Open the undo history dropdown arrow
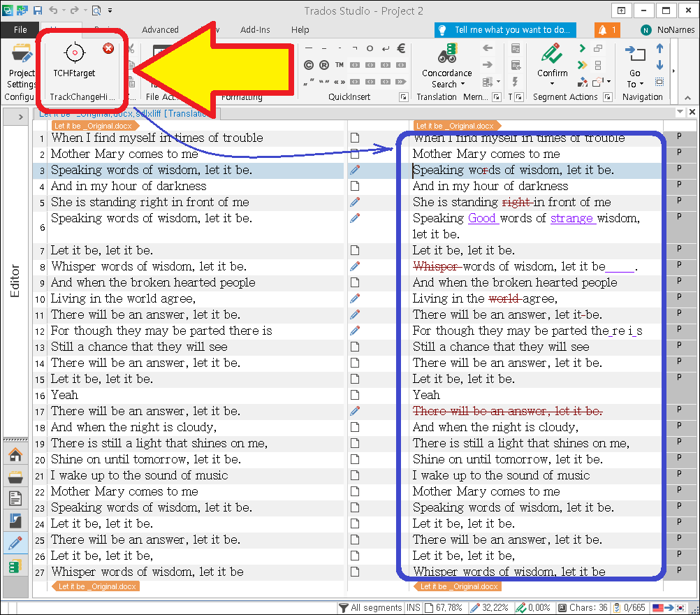The height and width of the screenshot is (615, 700). [x=64, y=10]
